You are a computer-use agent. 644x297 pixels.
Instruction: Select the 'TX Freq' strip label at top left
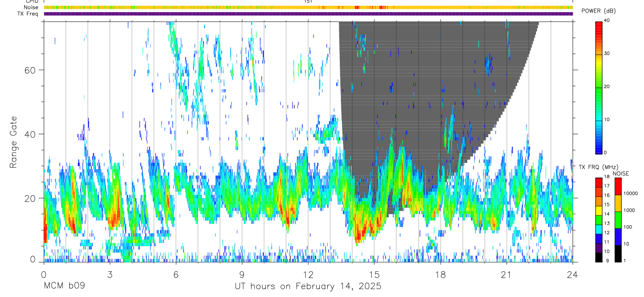coord(28,14)
